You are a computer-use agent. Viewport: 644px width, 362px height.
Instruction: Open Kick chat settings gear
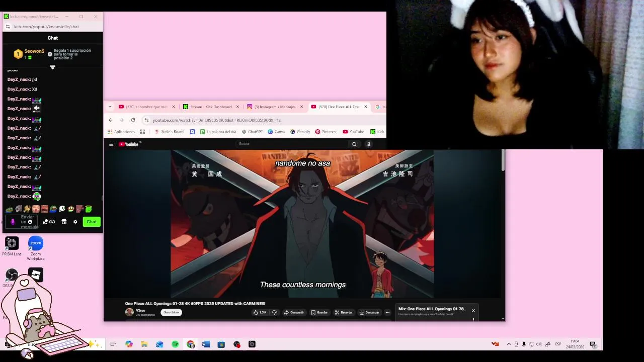pyautogui.click(x=75, y=222)
